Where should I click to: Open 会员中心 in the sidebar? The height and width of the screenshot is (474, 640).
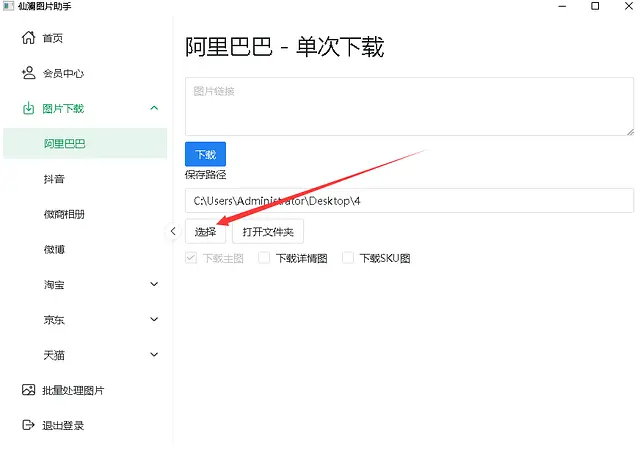tap(63, 73)
